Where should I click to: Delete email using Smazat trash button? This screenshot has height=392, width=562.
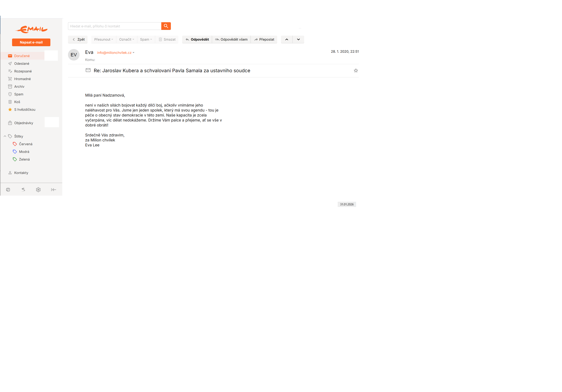coord(167,39)
